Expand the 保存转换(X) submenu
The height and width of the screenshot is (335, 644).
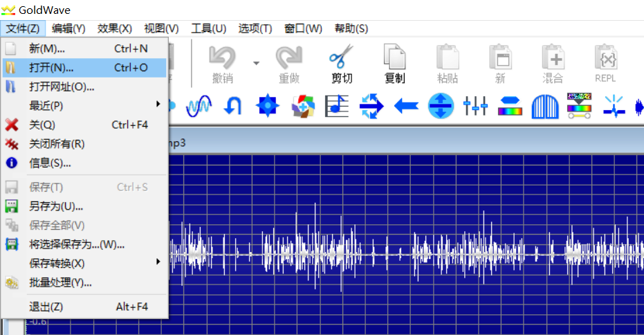click(x=84, y=263)
